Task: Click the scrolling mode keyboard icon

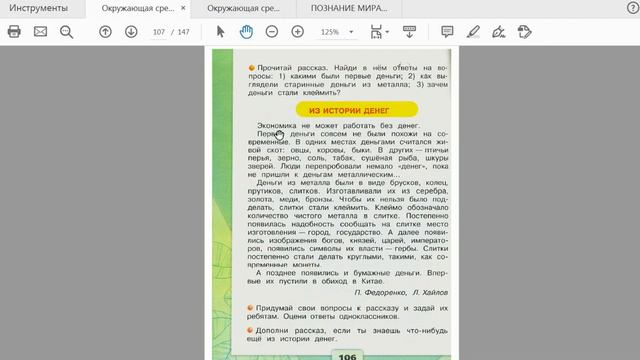Action: pyautogui.click(x=409, y=32)
